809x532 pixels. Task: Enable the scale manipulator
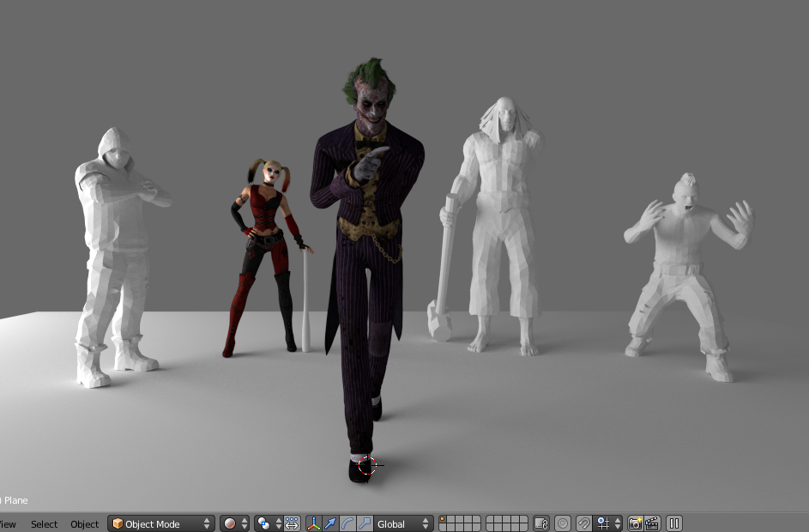365,523
